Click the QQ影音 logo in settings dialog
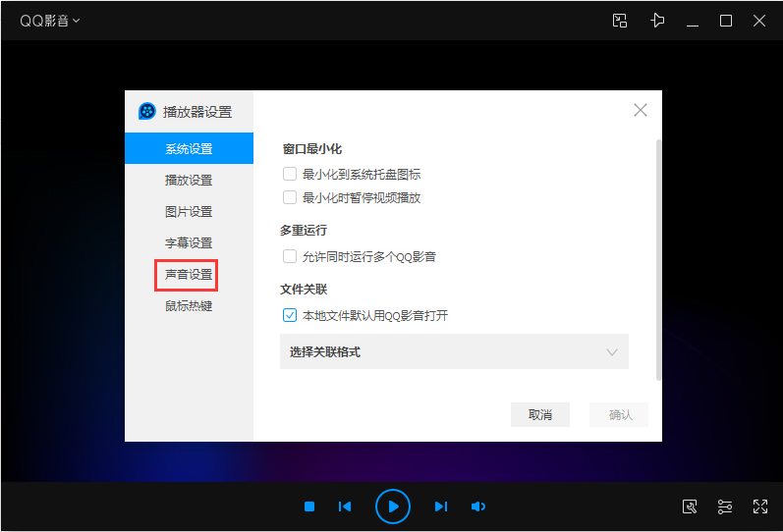Screen dimensions: 783x532 (147, 111)
